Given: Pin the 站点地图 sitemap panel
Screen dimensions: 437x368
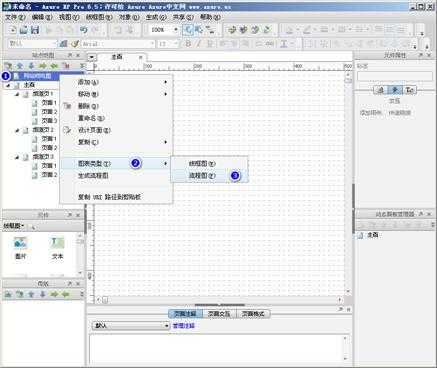Looking at the screenshot, I should (70, 55).
